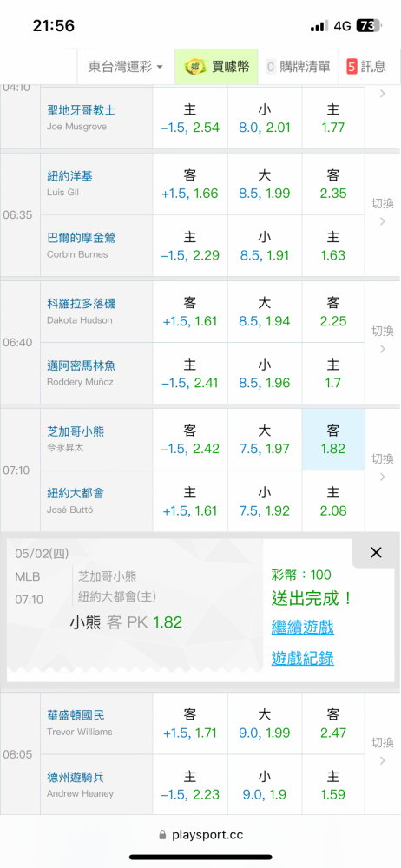Viewport: 401px width, 868px height.
Task: Expand 切換 for the Rockies vs Marlins game
Action: 382,340
